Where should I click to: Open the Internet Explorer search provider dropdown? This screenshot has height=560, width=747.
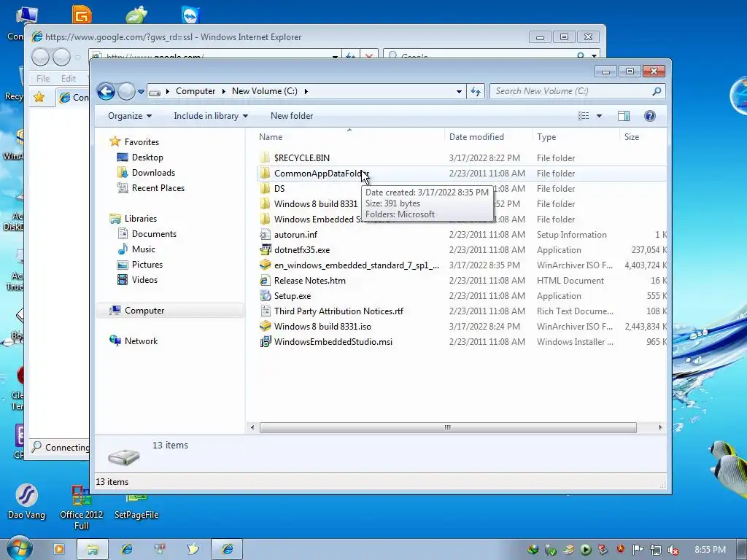(x=594, y=55)
